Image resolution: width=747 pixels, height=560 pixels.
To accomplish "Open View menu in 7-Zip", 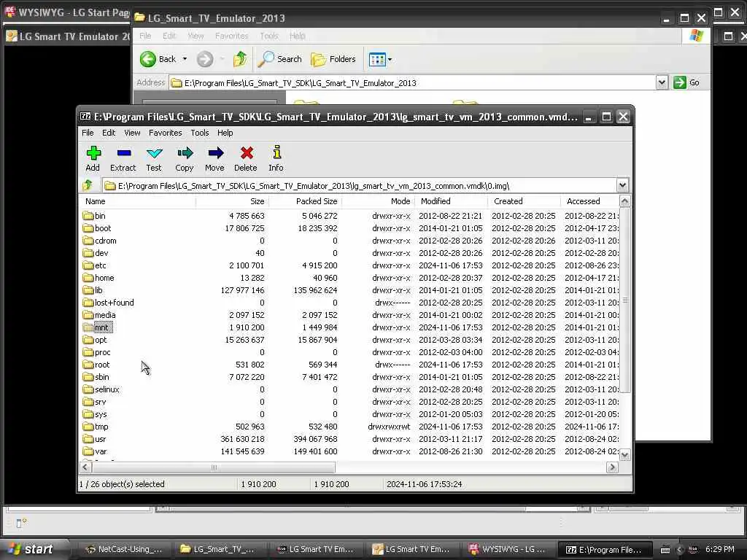I will tap(133, 133).
